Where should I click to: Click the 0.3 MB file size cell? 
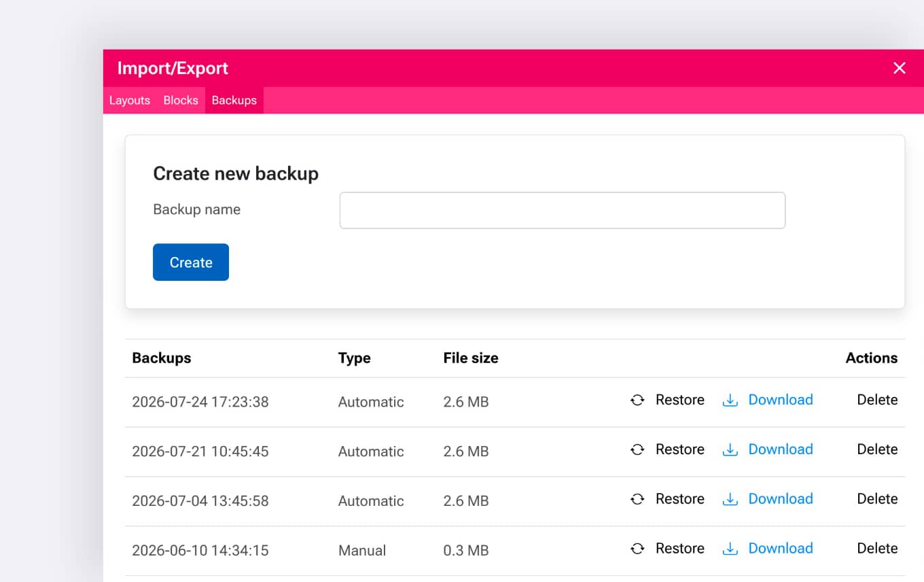(x=466, y=551)
